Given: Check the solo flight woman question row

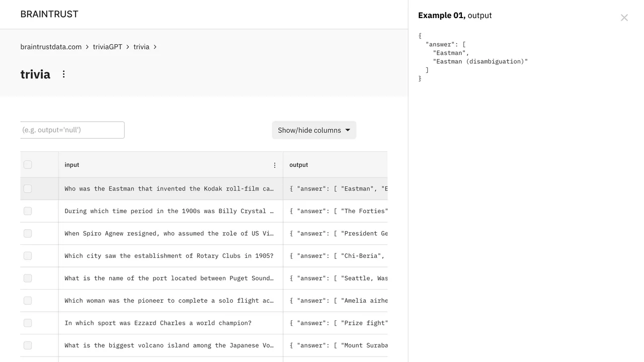Looking at the screenshot, I should (28, 301).
